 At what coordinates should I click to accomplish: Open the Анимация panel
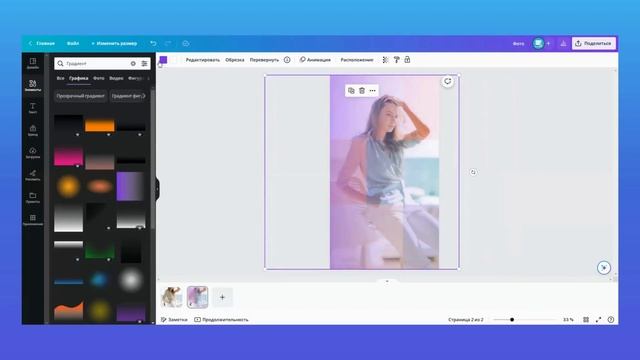click(x=315, y=60)
